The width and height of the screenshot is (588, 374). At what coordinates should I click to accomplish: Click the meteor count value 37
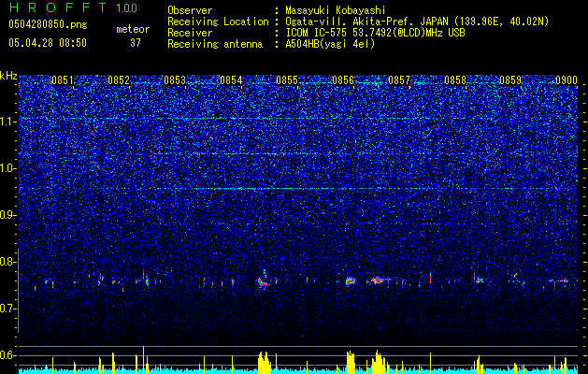click(136, 43)
